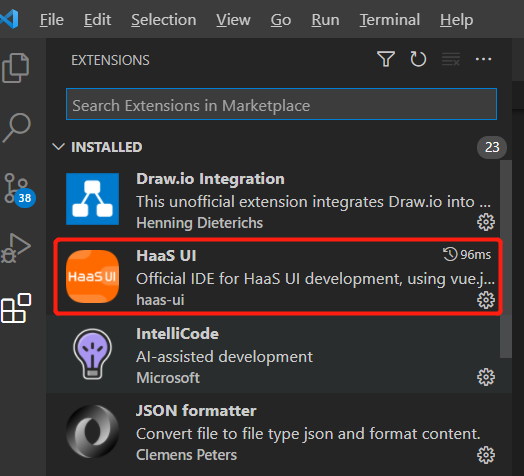Image resolution: width=524 pixels, height=476 pixels.
Task: Open manage gear for IntelliCode
Action: click(x=486, y=377)
